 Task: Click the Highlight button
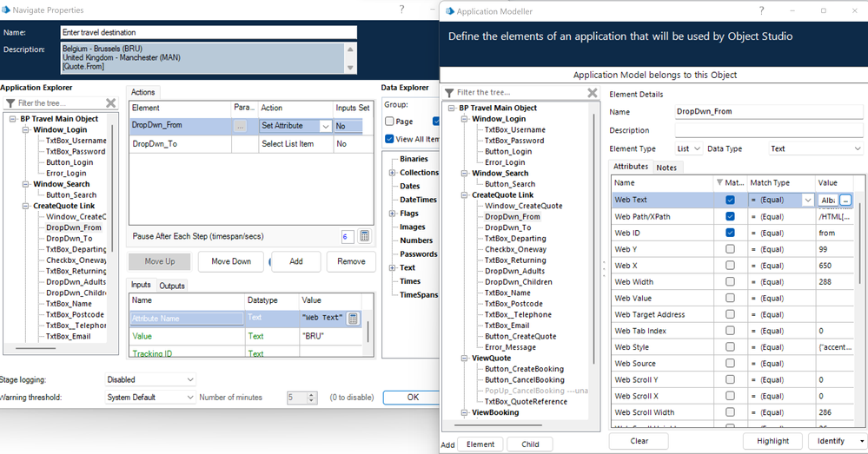[772, 441]
